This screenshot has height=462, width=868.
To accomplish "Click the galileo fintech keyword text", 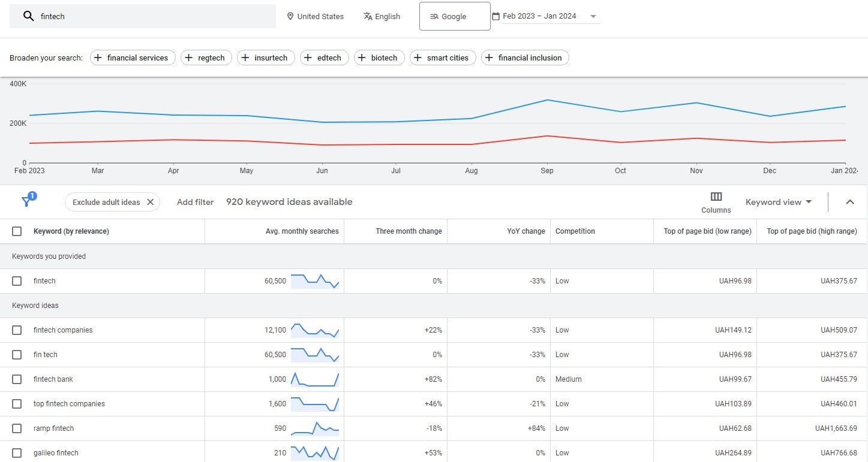I will click(56, 453).
